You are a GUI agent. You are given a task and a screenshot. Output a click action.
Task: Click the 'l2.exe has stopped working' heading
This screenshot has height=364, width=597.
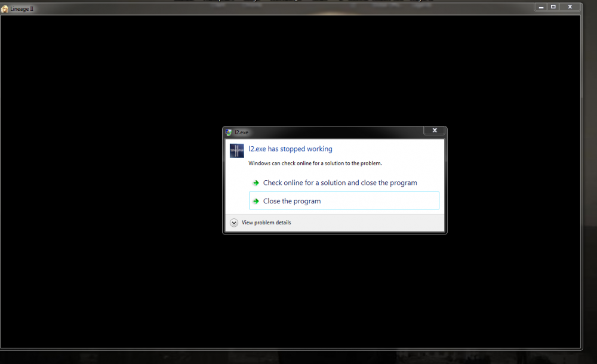click(x=290, y=149)
